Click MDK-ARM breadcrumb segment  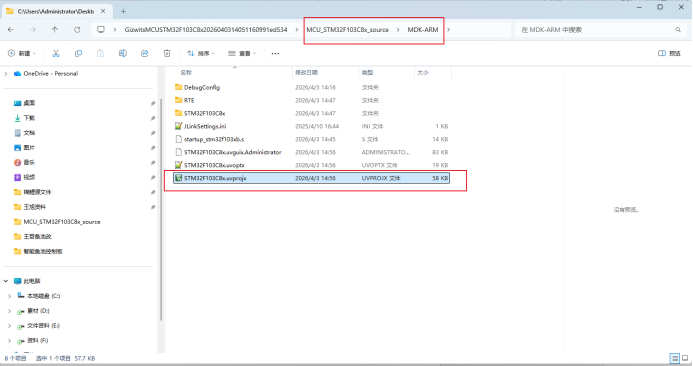pyautogui.click(x=423, y=30)
